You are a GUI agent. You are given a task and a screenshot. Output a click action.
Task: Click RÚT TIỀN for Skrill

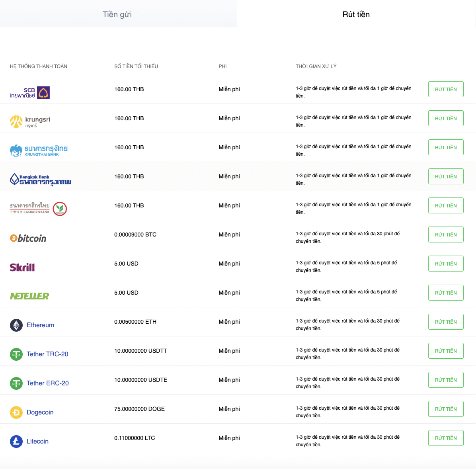pos(446,264)
